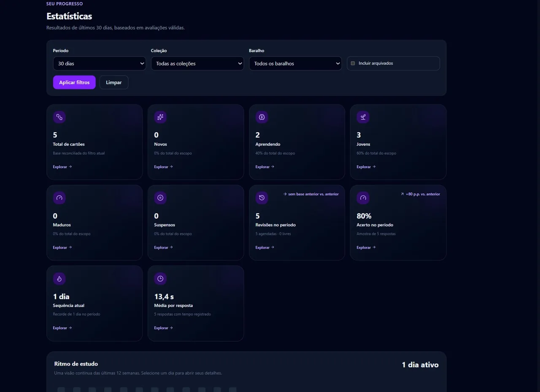Click the sem base anterior vs. anterior label
540x392 pixels.
tap(311, 194)
